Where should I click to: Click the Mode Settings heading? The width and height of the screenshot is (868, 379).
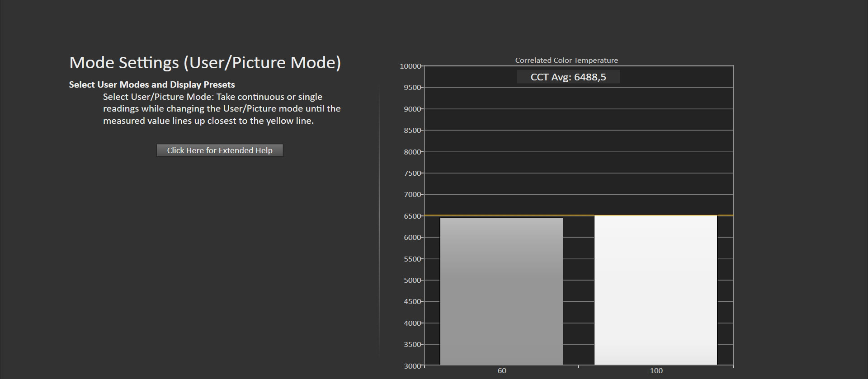[205, 63]
